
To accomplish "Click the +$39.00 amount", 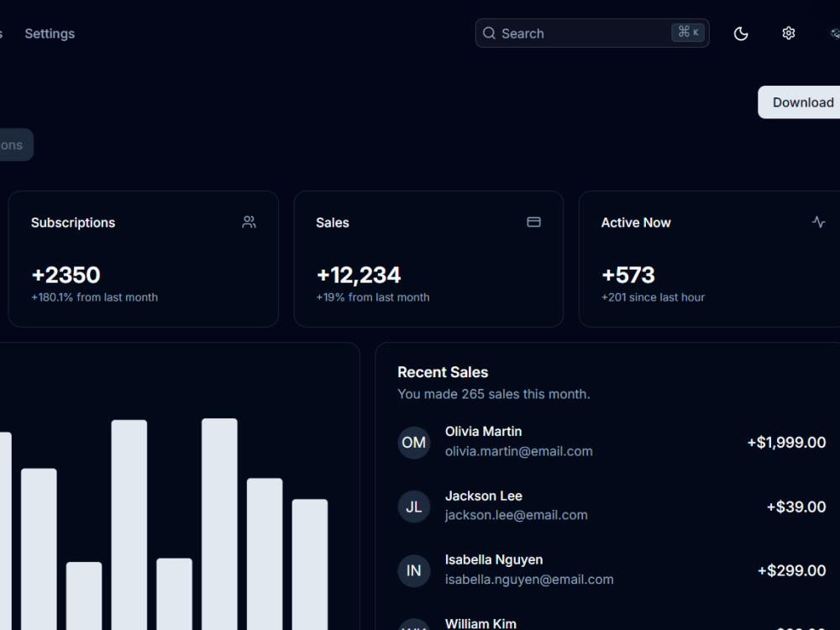I will point(796,507).
